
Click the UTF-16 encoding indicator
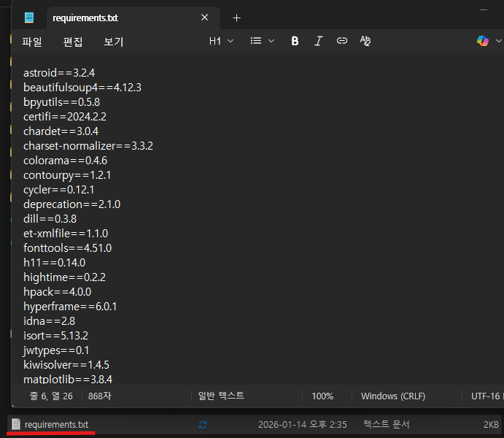[x=486, y=396]
